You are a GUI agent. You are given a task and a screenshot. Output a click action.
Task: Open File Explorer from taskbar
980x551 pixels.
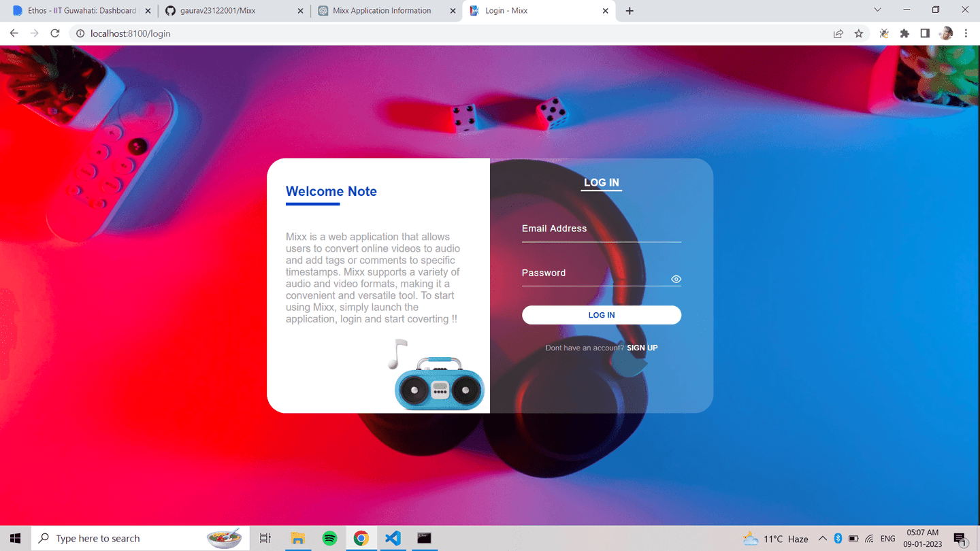(297, 538)
